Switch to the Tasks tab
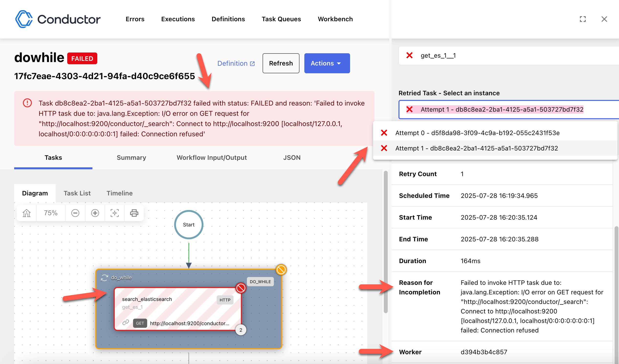This screenshot has height=364, width=619. [x=53, y=158]
